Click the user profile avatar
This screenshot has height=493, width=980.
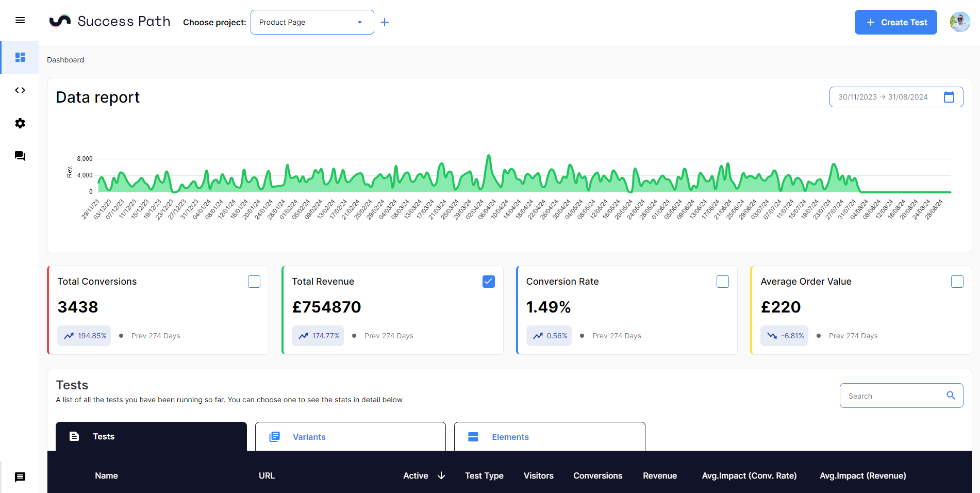[x=959, y=22]
